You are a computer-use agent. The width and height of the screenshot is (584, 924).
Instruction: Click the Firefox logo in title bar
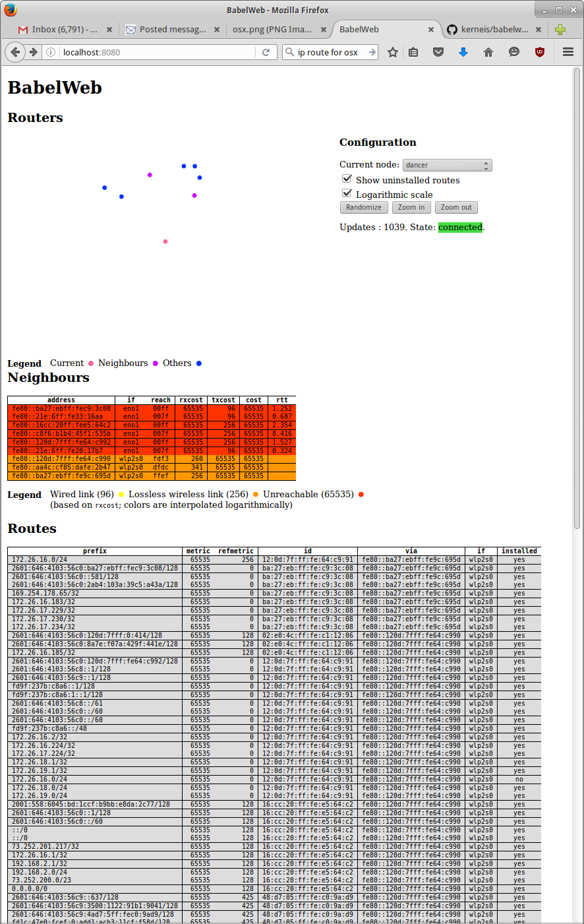tap(10, 10)
